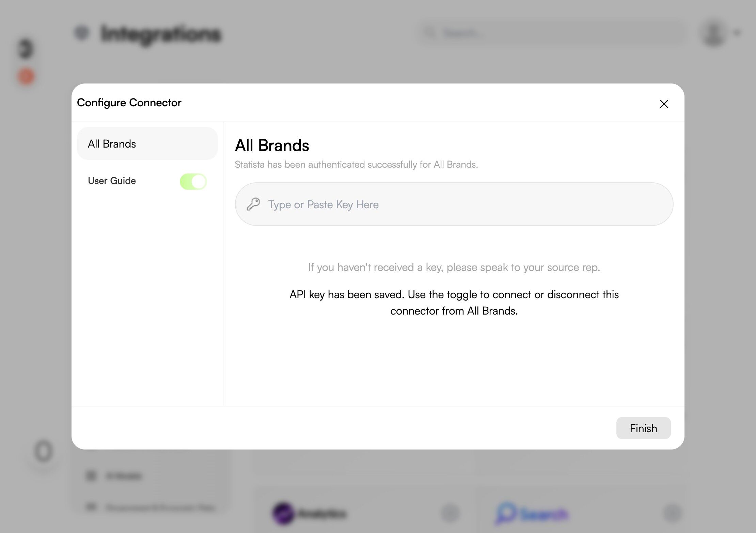
Task: Click the Integrations page heading
Action: [161, 34]
